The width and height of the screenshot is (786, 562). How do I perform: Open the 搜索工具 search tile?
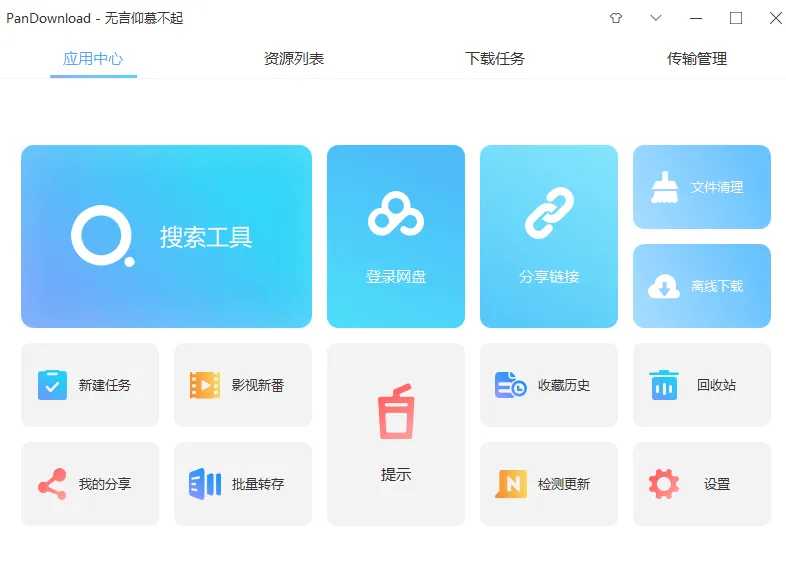[x=166, y=236]
